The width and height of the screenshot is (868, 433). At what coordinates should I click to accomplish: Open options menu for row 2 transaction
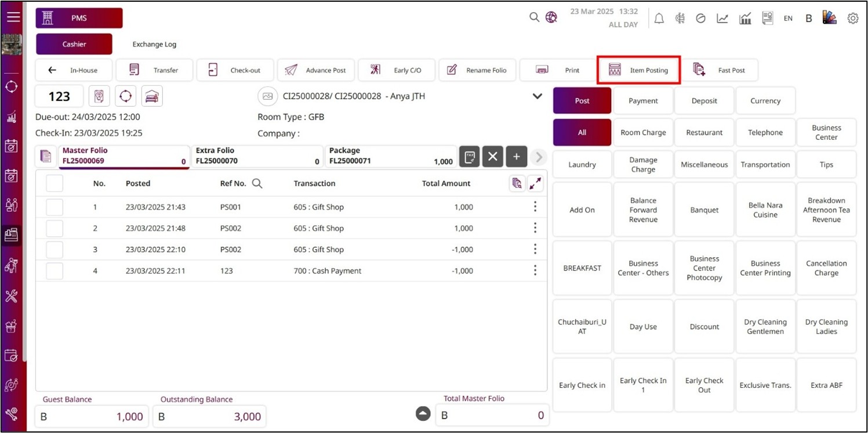pos(535,228)
